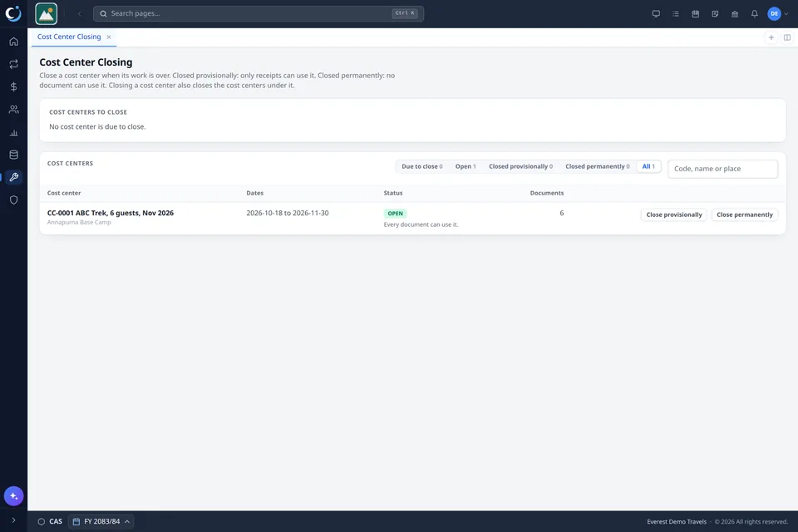This screenshot has width=798, height=532.
Task: Show All cost centers filter
Action: (x=648, y=166)
